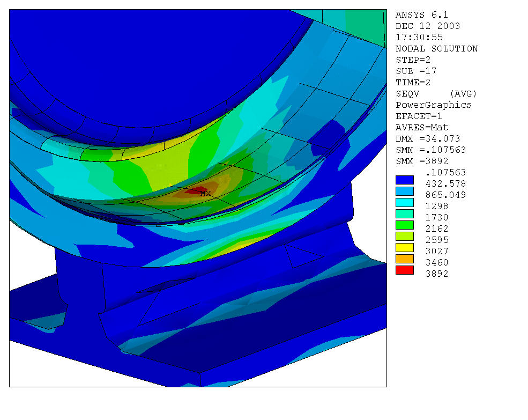Click the 'EFACET=1' text
The height and width of the screenshot is (420, 528).
tap(419, 116)
